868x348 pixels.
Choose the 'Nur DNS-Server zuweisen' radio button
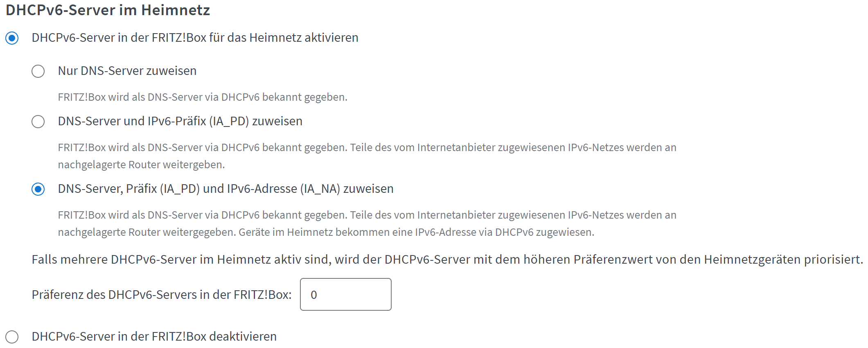[38, 71]
